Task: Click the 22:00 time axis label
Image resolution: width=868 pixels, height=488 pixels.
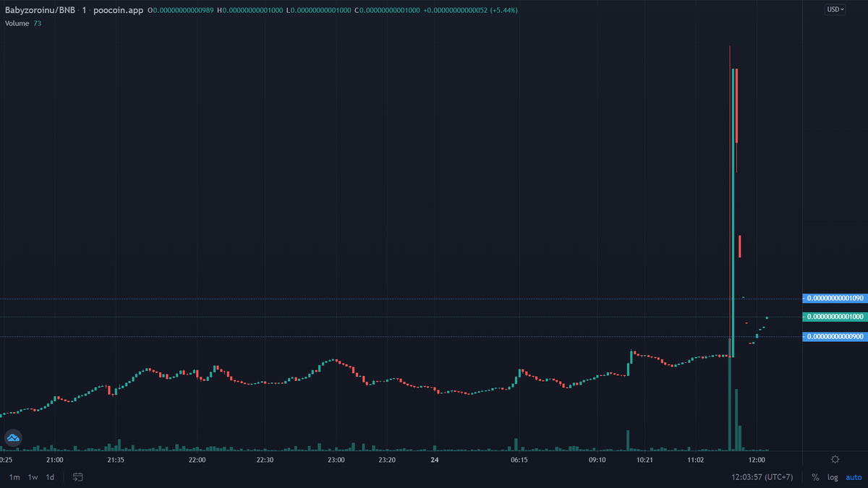Action: click(x=197, y=459)
